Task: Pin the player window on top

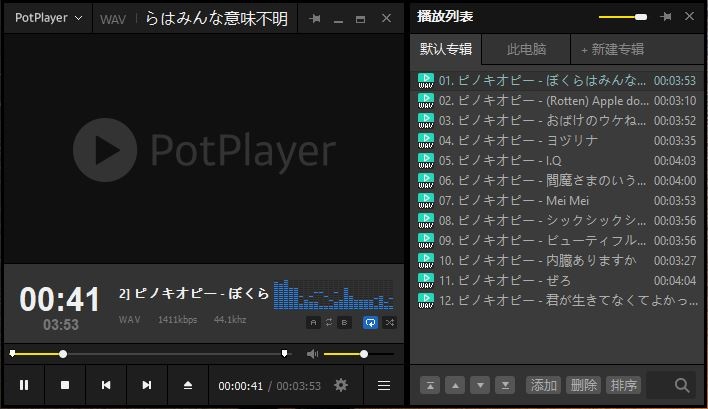Action: pos(315,19)
